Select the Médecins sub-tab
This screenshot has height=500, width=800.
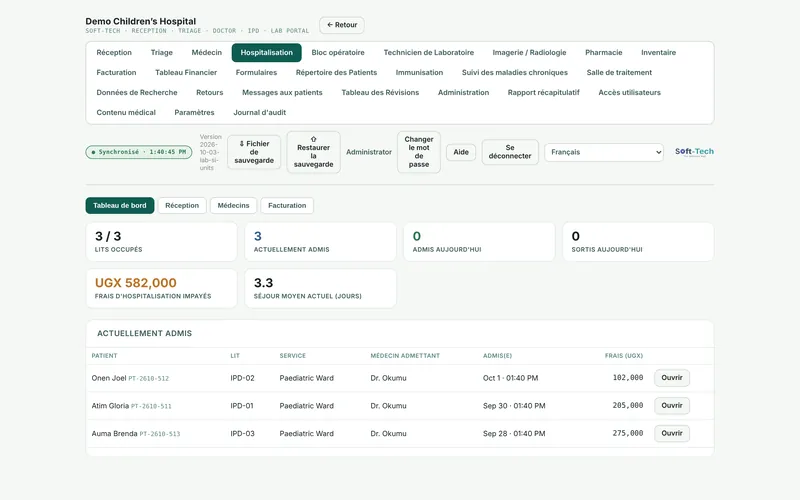[233, 206]
